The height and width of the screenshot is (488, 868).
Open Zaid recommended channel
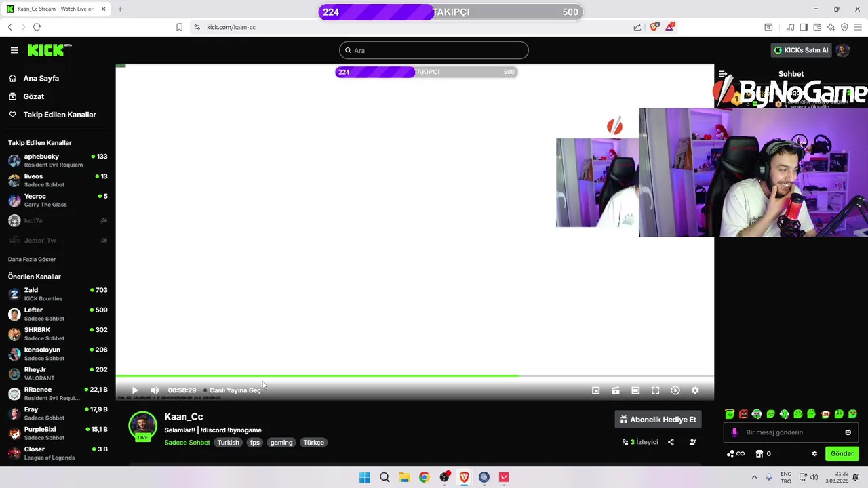(x=58, y=294)
